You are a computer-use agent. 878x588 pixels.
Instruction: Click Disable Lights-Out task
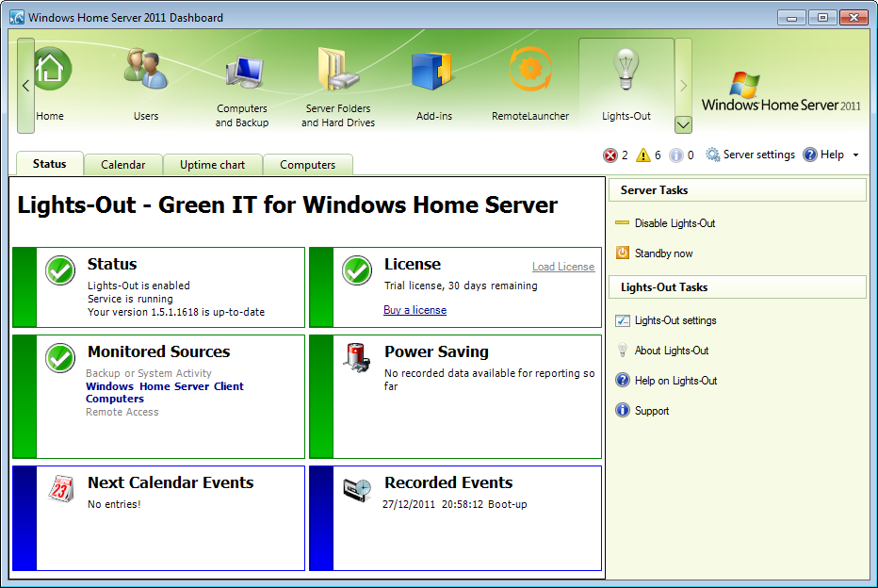point(675,223)
